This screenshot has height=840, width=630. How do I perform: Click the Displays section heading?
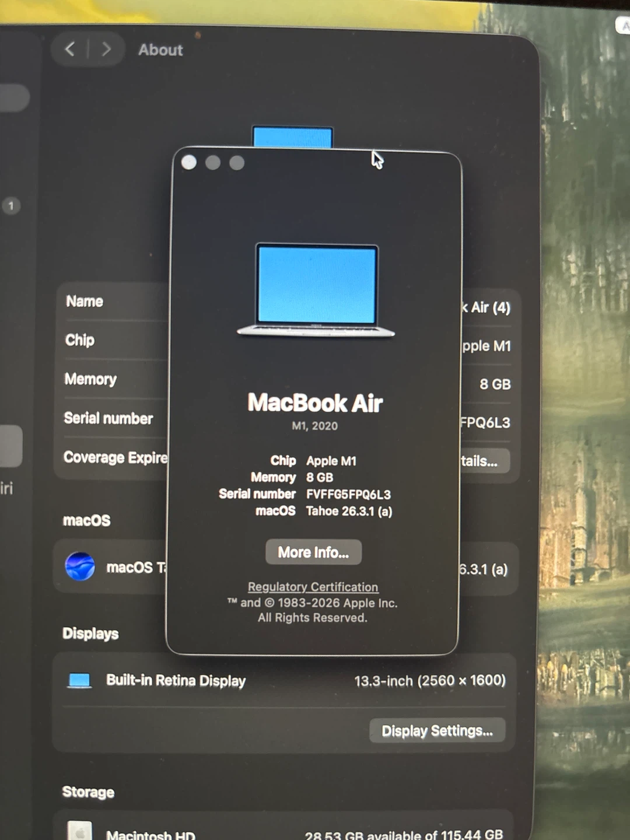click(90, 633)
